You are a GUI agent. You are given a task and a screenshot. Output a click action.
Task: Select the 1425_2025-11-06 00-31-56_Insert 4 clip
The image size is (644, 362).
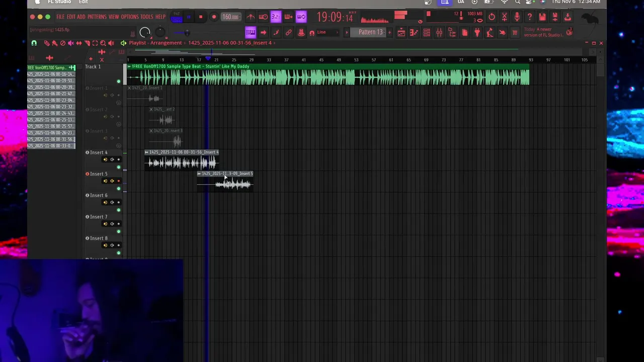pos(182,160)
